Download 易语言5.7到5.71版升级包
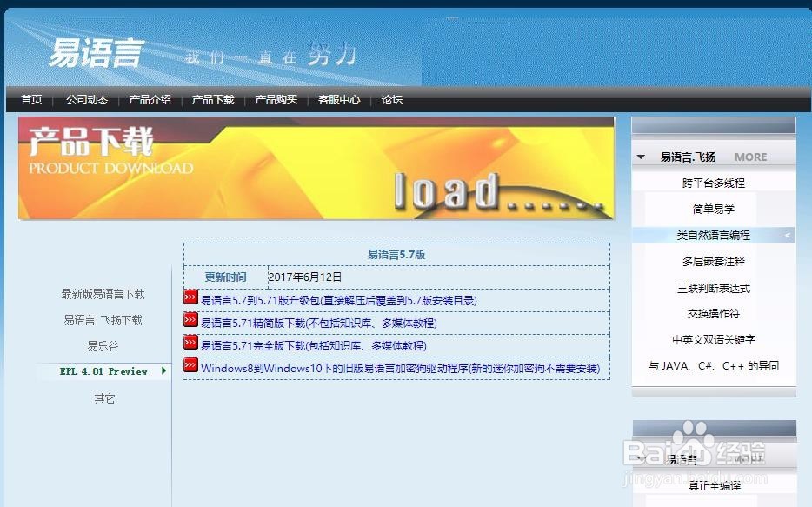This screenshot has height=507, width=812. (x=339, y=300)
